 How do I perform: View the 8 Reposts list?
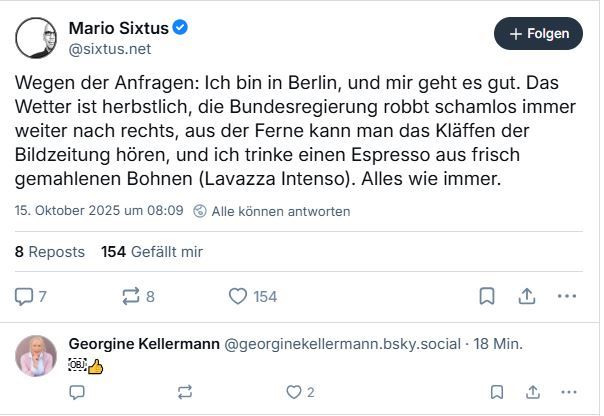(50, 252)
